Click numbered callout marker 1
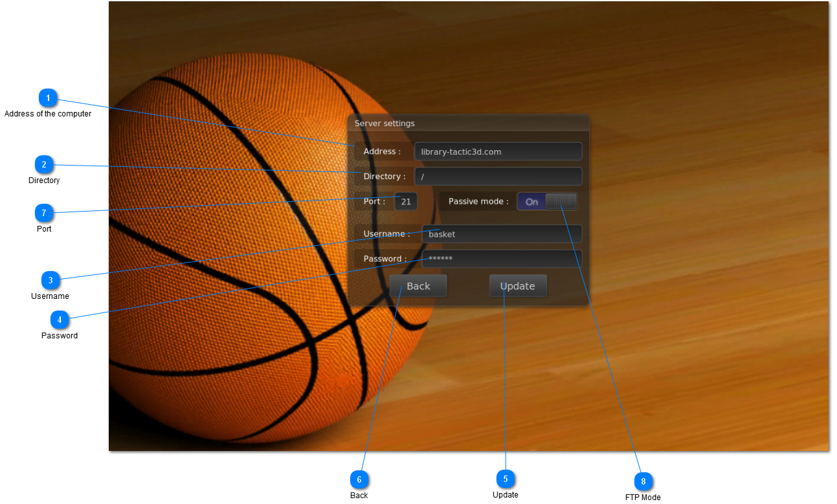The height and width of the screenshot is (504, 837). click(x=48, y=98)
